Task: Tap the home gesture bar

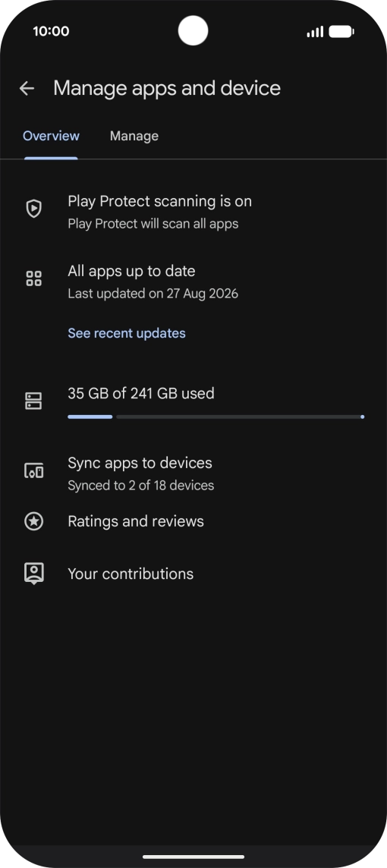Action: tap(193, 857)
